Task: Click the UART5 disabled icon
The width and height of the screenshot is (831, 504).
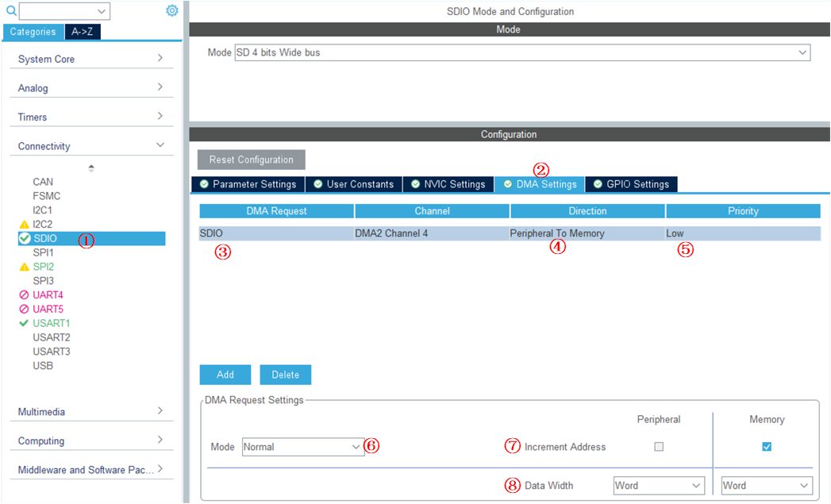Action: [x=24, y=310]
